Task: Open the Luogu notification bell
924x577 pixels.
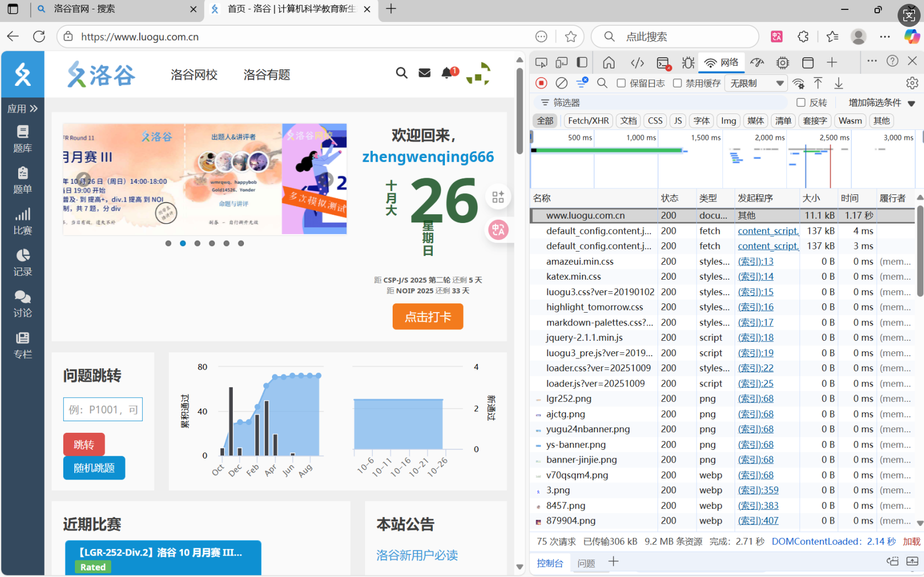Action: tap(448, 73)
